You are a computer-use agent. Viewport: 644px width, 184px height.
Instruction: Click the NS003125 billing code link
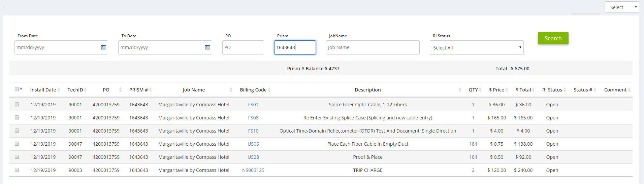click(x=253, y=170)
